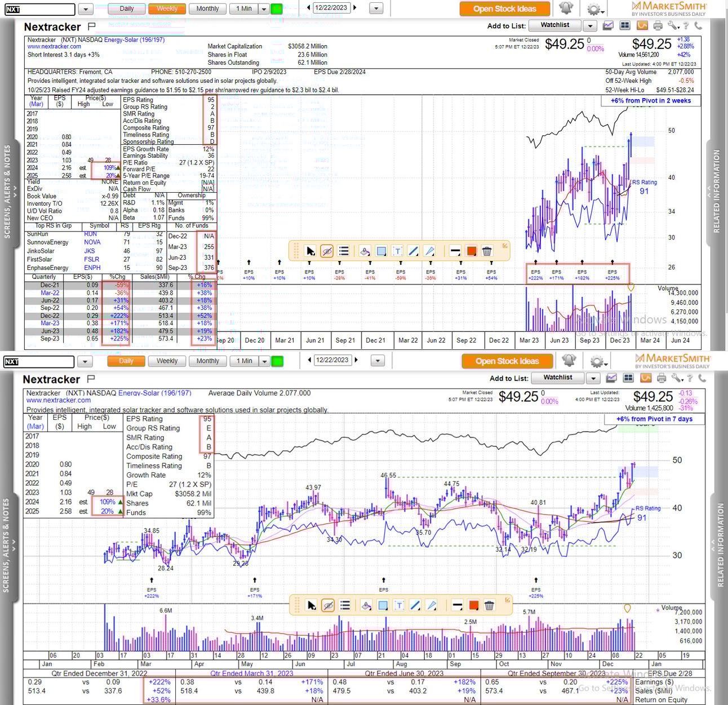Open www.nextracker.com link in top window
The height and width of the screenshot is (705, 728).
click(55, 47)
